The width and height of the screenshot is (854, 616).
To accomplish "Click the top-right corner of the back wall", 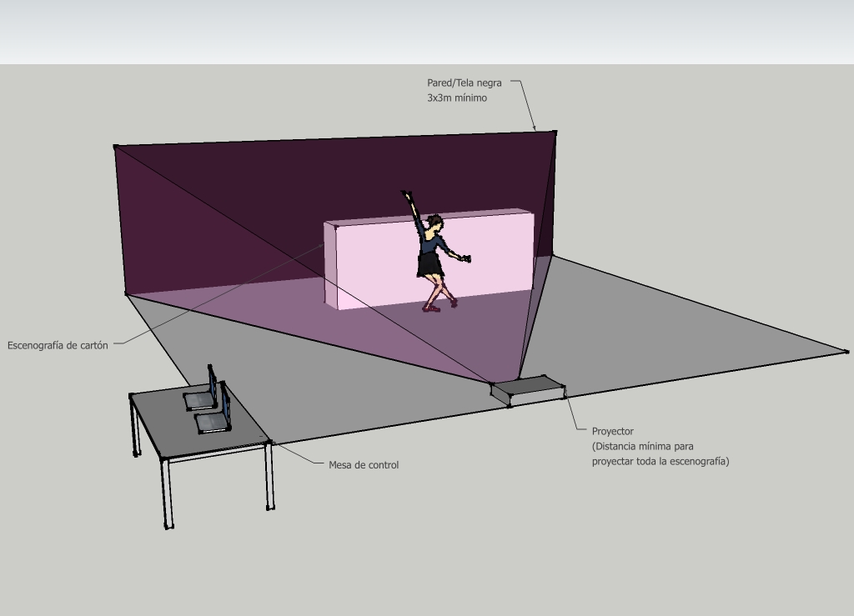I will point(555,132).
